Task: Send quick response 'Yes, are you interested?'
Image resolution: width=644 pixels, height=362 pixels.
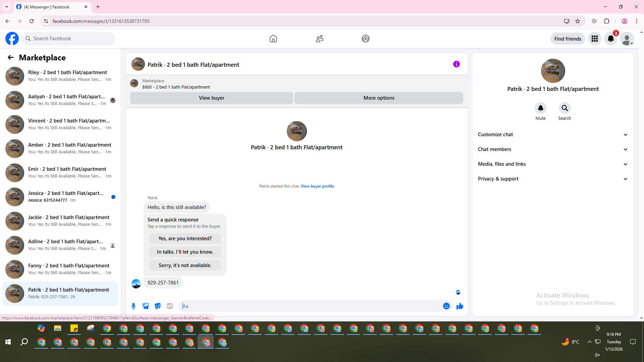Action: click(185, 239)
